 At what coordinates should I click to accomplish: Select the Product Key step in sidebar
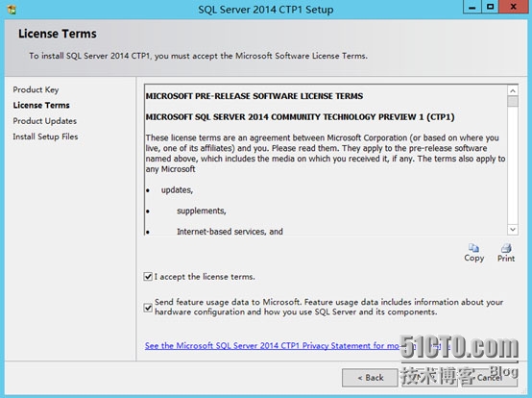pos(36,90)
